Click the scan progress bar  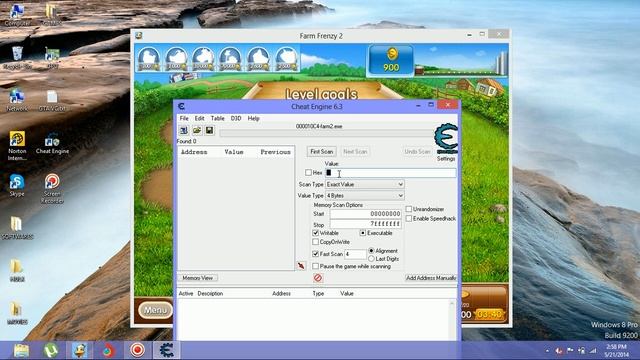click(327, 133)
